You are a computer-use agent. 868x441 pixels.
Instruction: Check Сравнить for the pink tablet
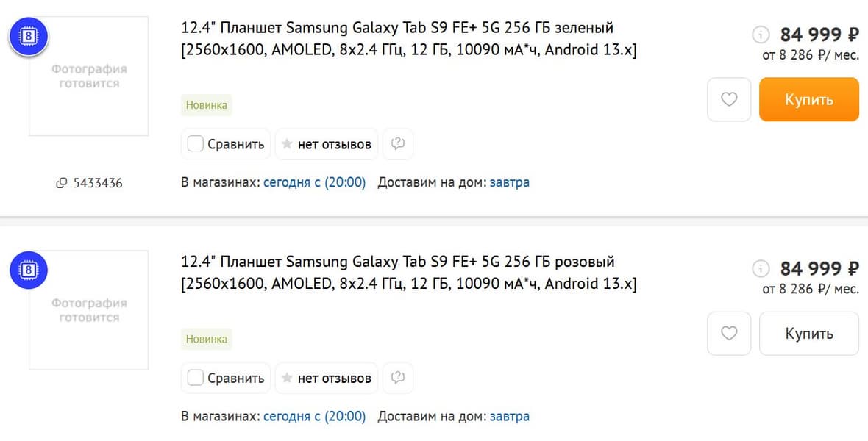tap(196, 379)
